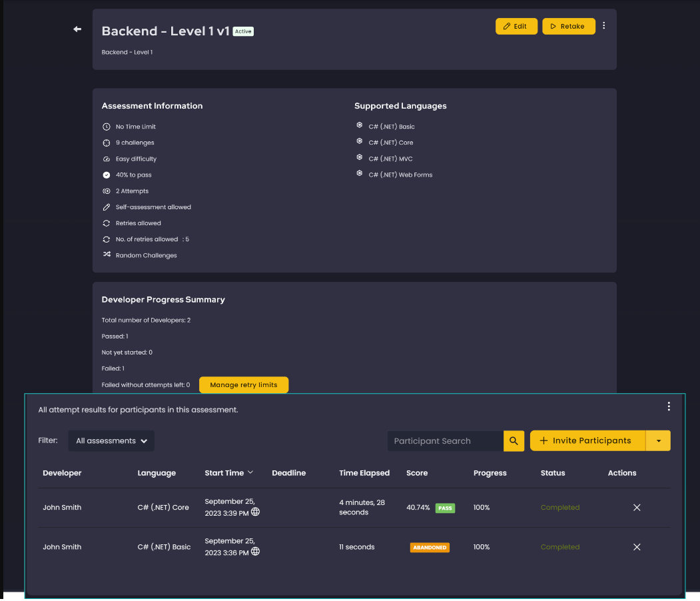Click the 40.74% score value
700x601 pixels.
tap(418, 507)
